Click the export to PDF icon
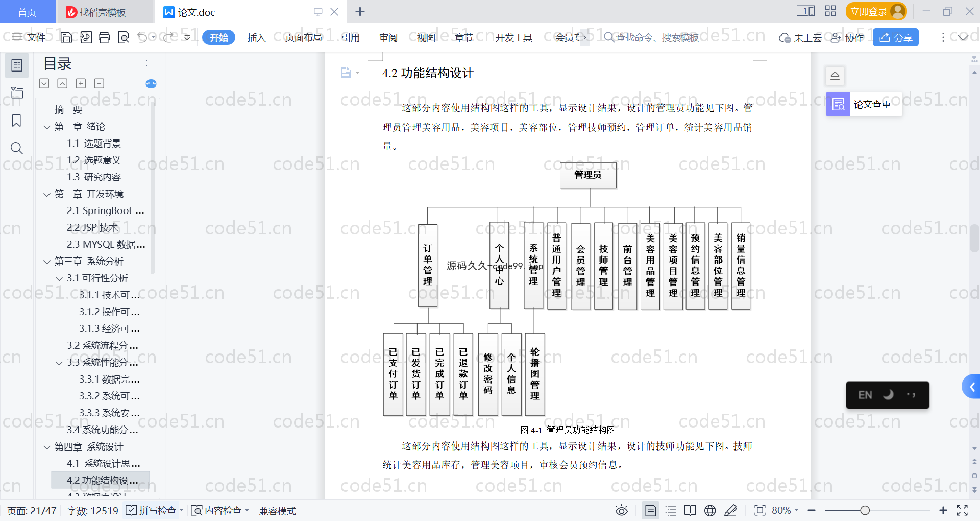This screenshot has height=521, width=980. [x=86, y=37]
